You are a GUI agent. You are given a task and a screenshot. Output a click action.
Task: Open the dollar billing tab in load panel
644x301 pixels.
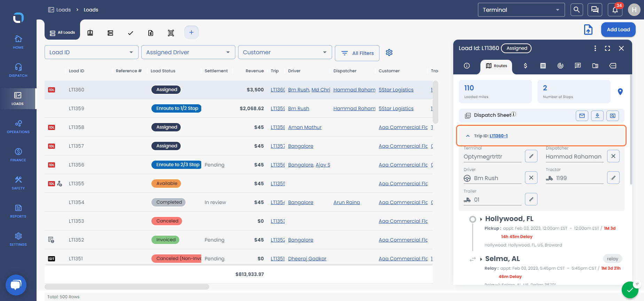526,66
